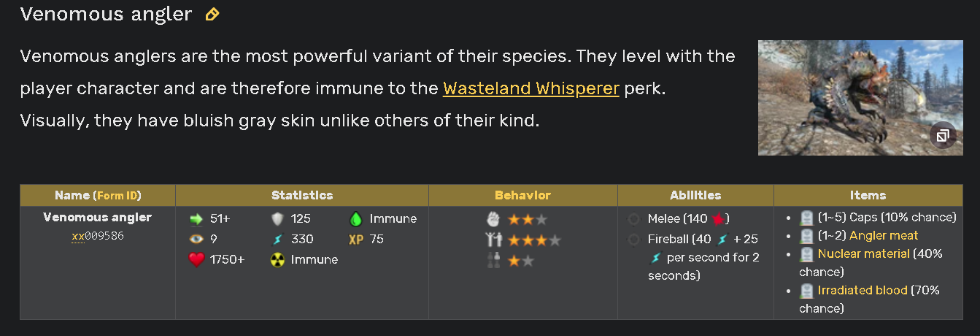Click the Behavior column header link
The height and width of the screenshot is (336, 980).
click(x=522, y=195)
